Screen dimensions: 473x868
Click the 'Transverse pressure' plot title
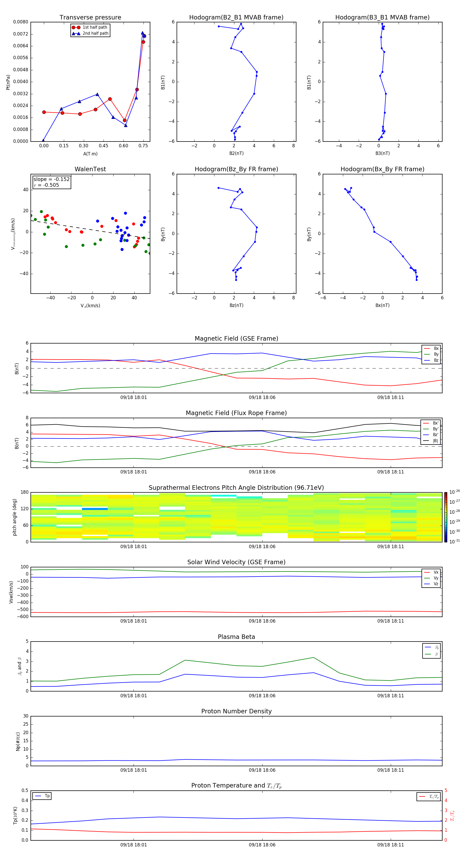click(90, 18)
